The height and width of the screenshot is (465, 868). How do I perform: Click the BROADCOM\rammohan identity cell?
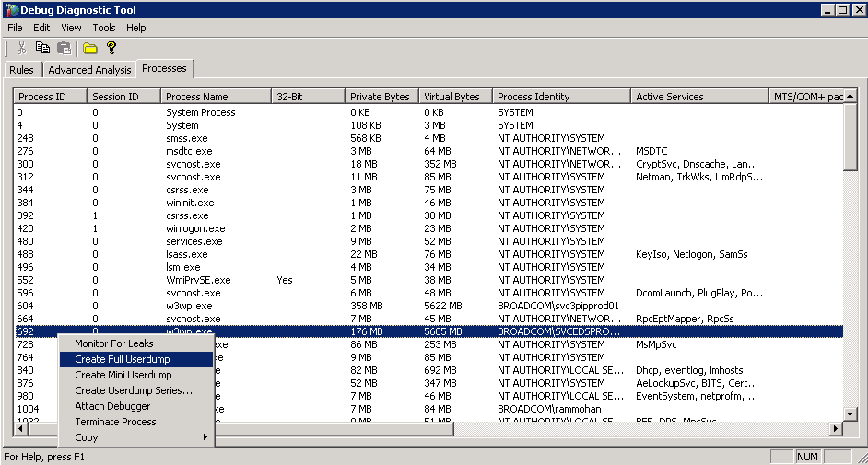tap(549, 409)
